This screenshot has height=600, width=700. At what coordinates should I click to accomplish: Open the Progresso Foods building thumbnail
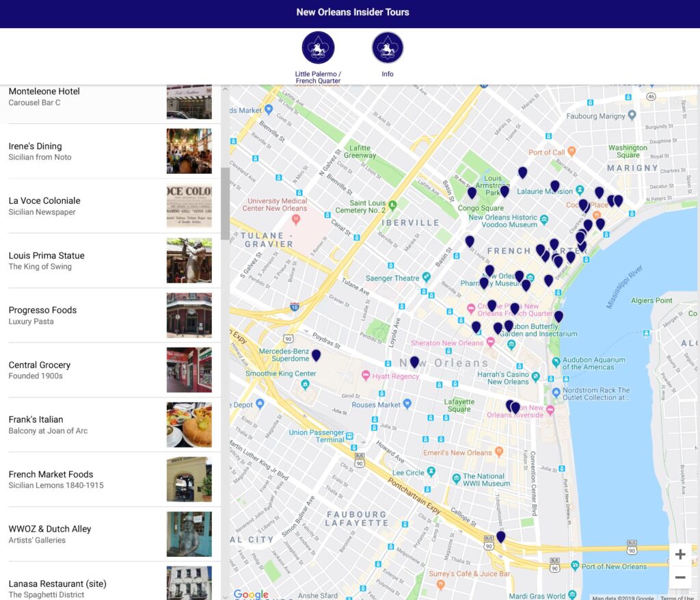[x=189, y=315]
